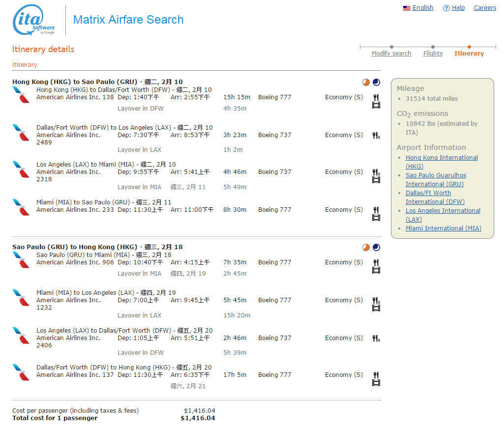Screen dimensions: 504x428
Task: Select the Itinerary step label
Action: (469, 54)
